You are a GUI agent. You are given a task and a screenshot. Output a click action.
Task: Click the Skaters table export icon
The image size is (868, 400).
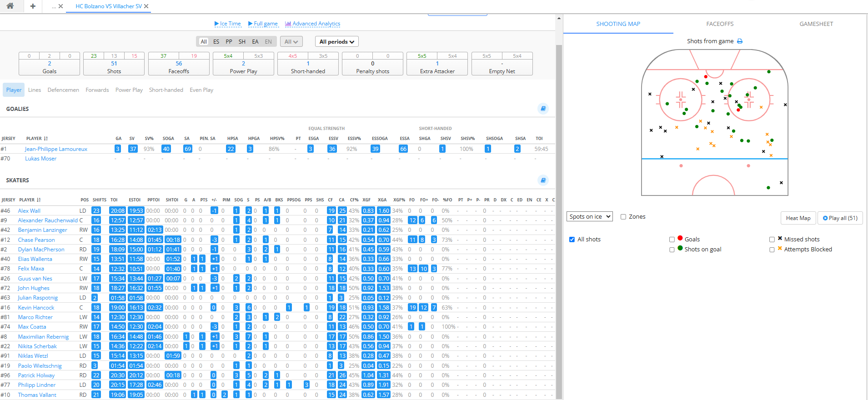(543, 180)
